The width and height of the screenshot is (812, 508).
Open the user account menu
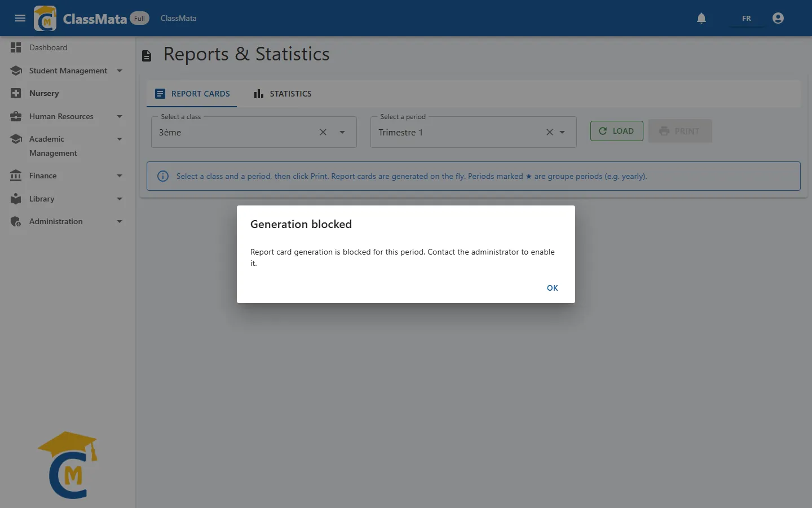[x=778, y=18]
